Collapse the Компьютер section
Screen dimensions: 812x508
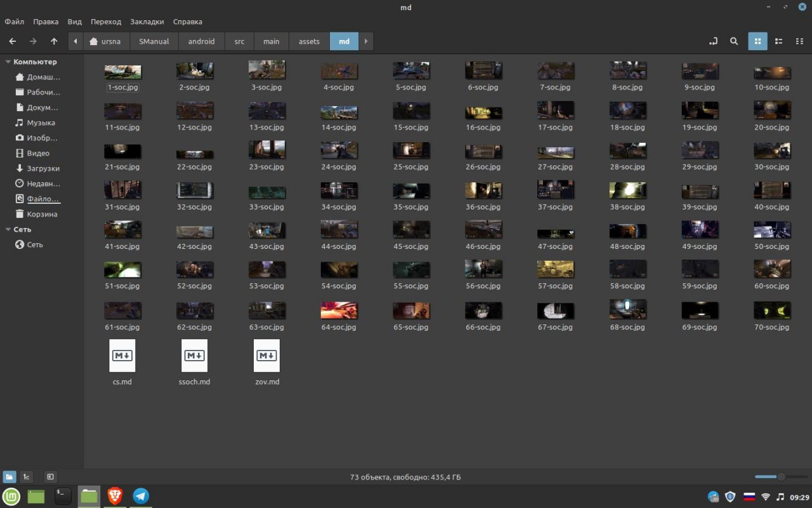(x=8, y=62)
